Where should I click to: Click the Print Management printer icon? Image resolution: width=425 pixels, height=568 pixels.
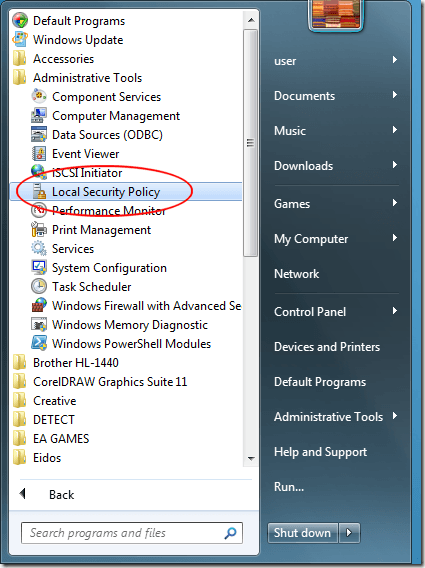[39, 230]
